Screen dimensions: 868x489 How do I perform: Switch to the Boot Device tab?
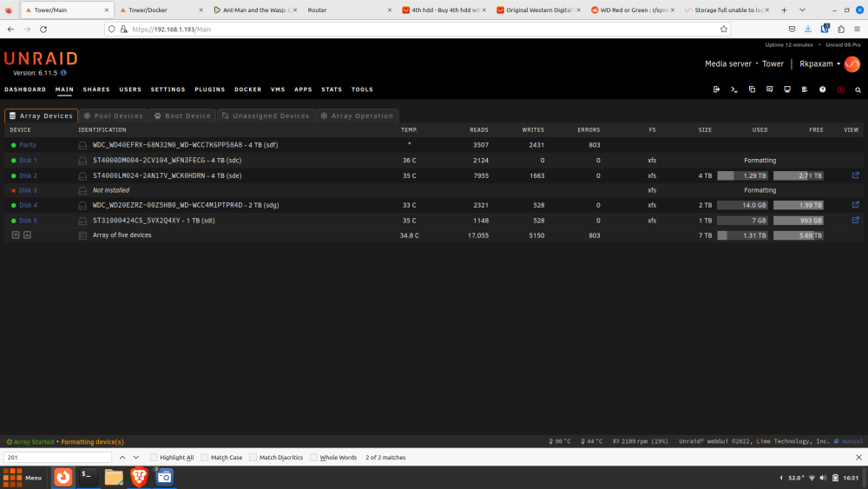point(182,116)
